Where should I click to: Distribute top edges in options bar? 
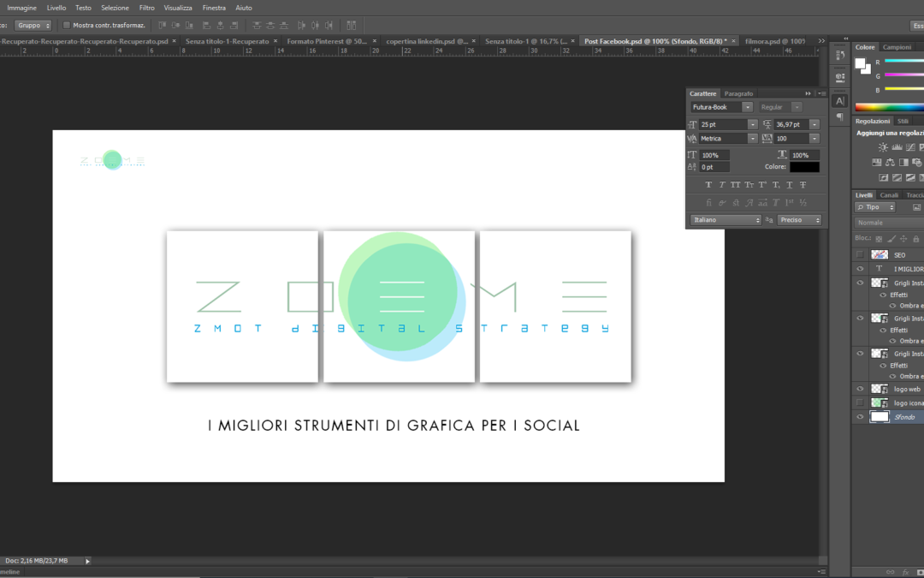[257, 26]
